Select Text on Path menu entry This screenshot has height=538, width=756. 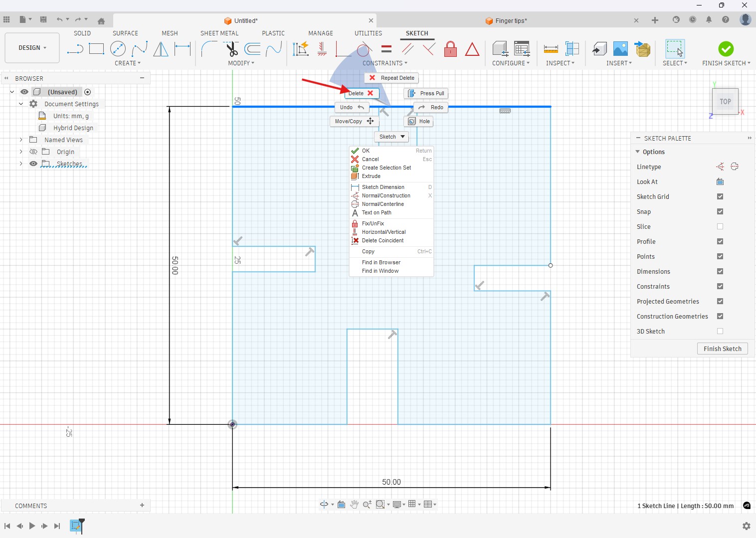377,212
